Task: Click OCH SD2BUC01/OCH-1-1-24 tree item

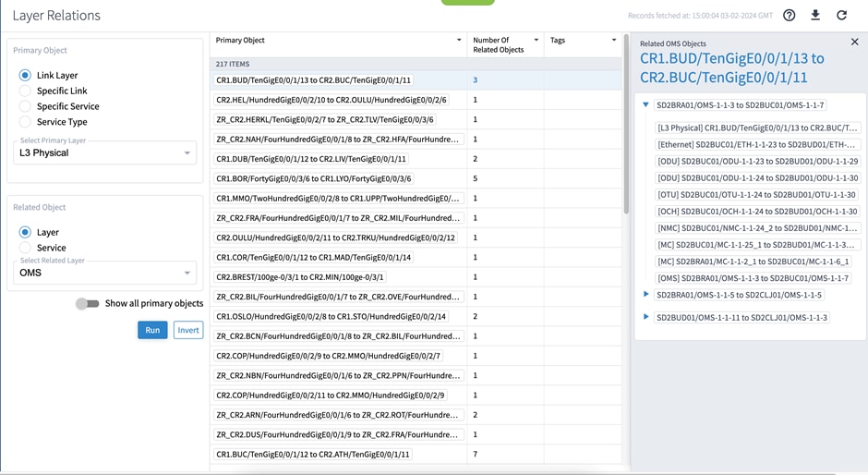Action: tap(757, 212)
